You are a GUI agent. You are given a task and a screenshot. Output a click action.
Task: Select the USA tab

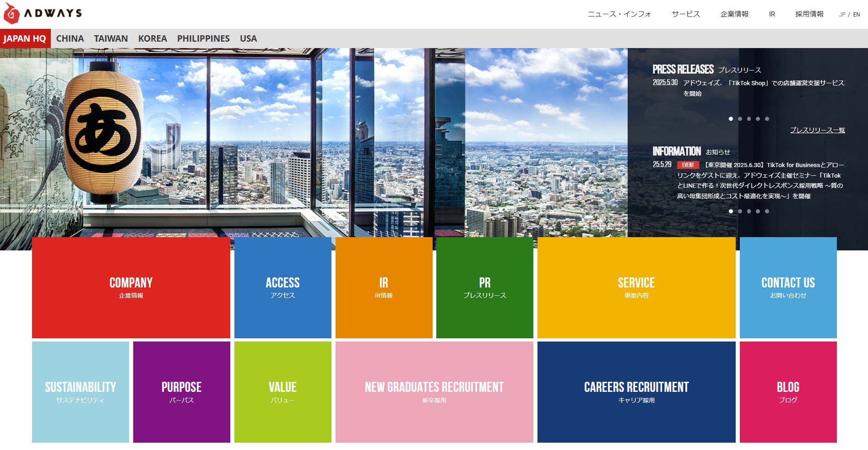coord(249,38)
